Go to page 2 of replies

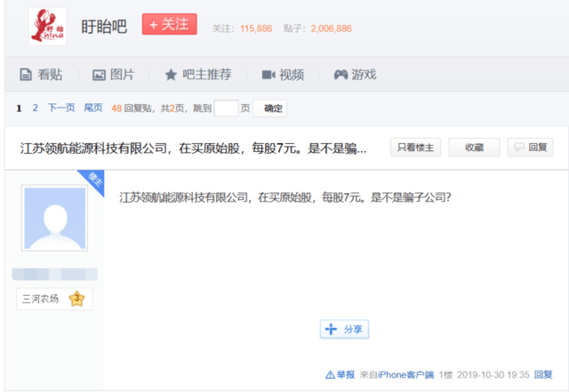(x=36, y=108)
